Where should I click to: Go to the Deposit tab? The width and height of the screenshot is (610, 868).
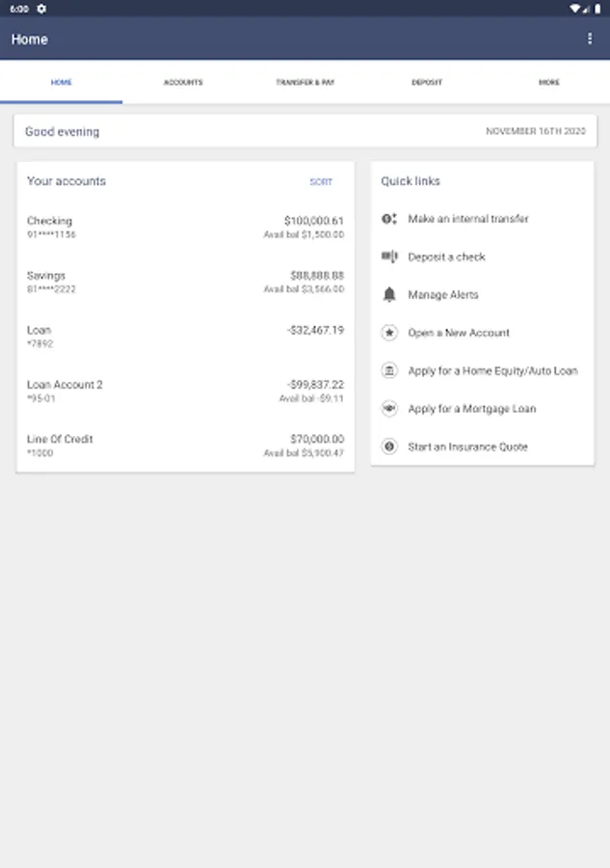(x=427, y=83)
